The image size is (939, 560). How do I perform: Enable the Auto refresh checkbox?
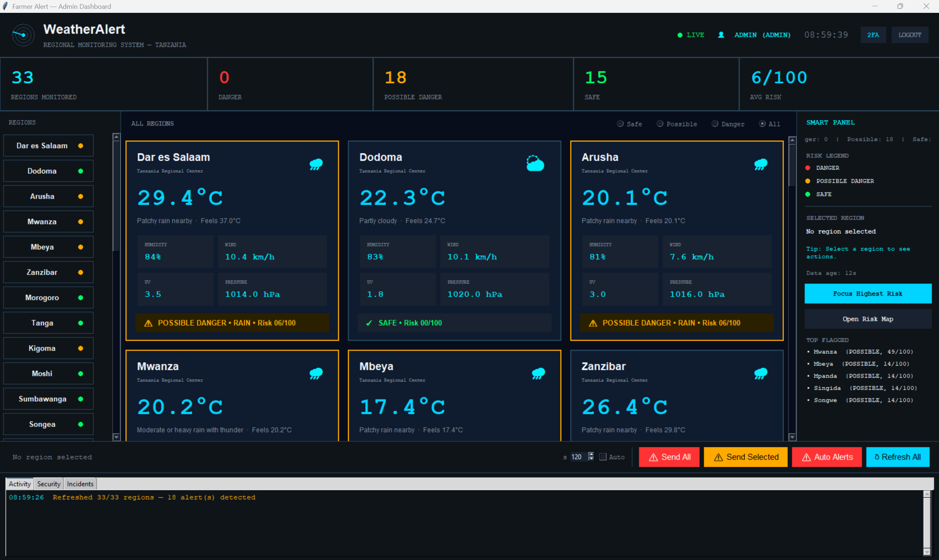(603, 457)
